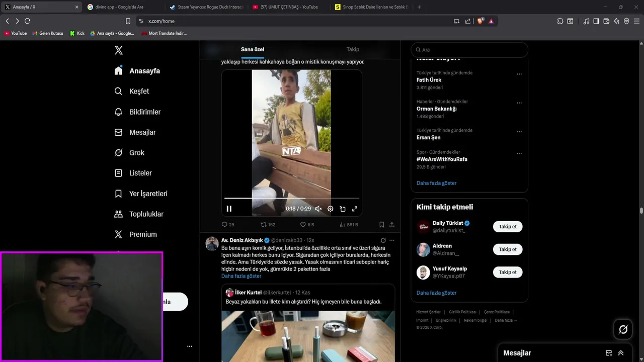
Task: Click the Ara search field
Action: tap(469, 50)
